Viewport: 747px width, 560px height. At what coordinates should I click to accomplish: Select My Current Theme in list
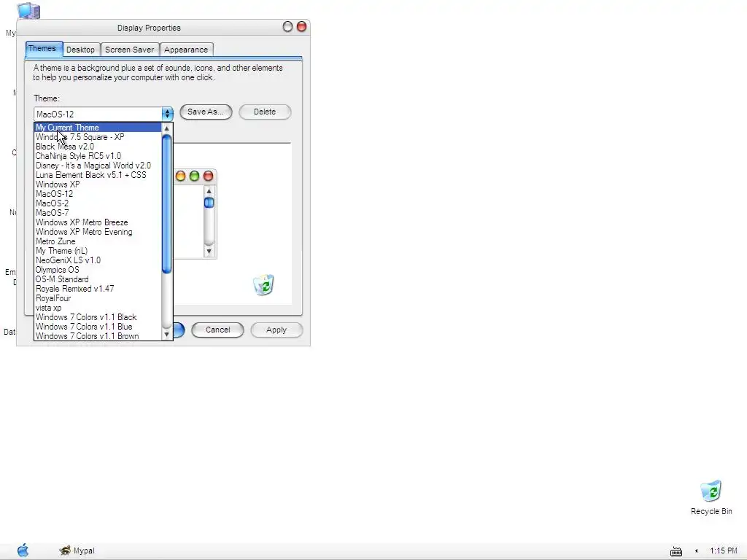98,128
